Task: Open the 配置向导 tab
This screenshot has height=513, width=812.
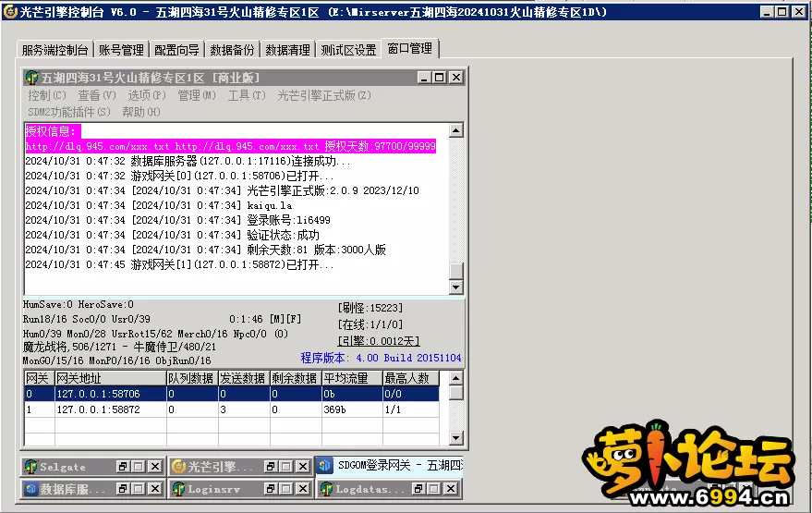Action: tap(176, 50)
